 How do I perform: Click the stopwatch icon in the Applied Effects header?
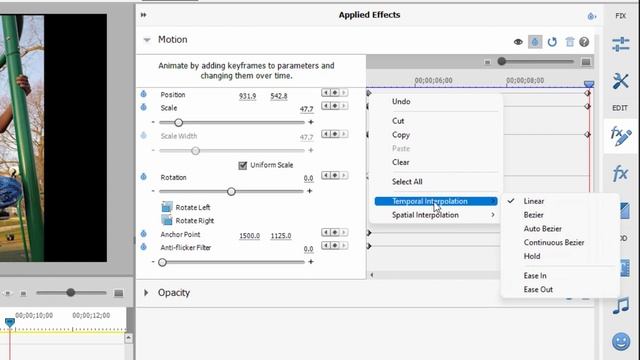(591, 16)
